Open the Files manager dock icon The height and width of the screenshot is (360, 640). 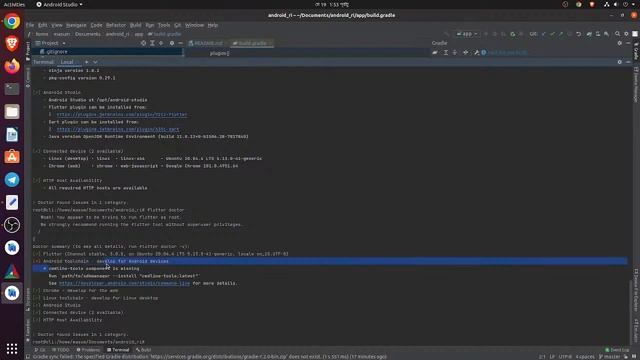point(12,111)
